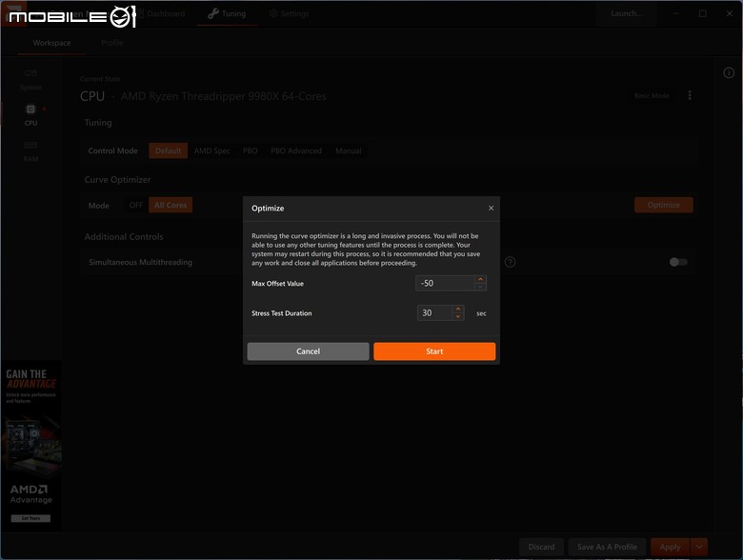This screenshot has width=743, height=560.
Task: Select the Profile sub-tab
Action: click(111, 43)
